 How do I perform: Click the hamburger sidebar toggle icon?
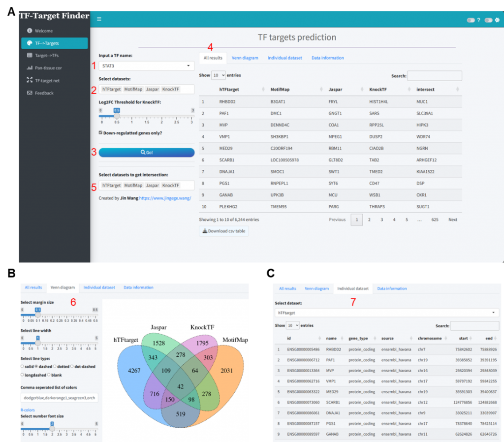[x=99, y=19]
